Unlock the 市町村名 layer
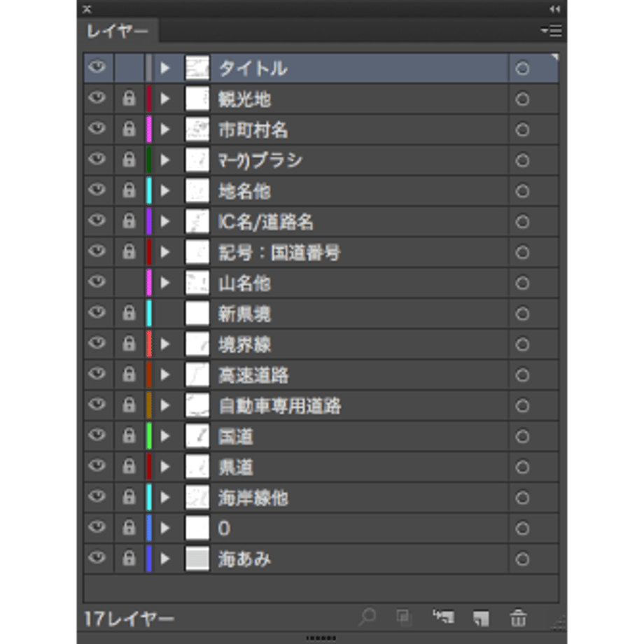The image size is (644, 644). pos(129,129)
